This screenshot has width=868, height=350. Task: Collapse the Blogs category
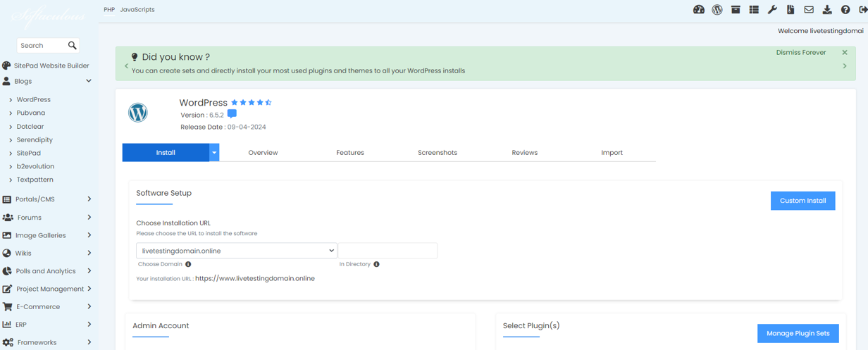click(x=89, y=81)
